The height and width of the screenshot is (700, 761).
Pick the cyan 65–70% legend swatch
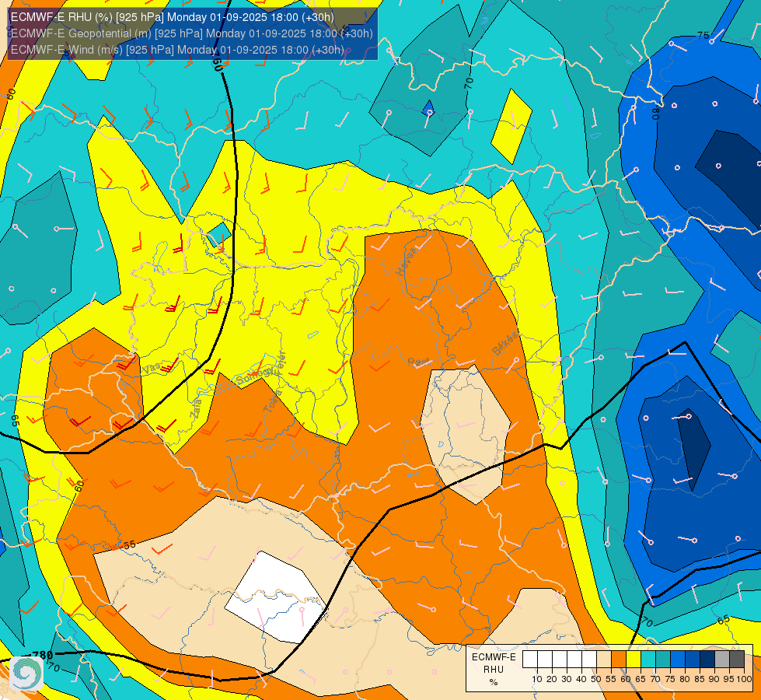click(x=648, y=659)
